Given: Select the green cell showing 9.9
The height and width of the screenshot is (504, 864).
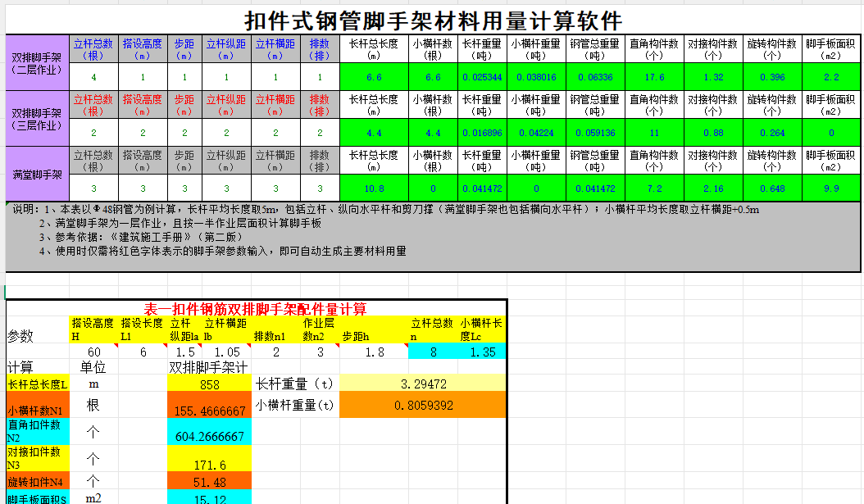Looking at the screenshot, I should point(831,188).
